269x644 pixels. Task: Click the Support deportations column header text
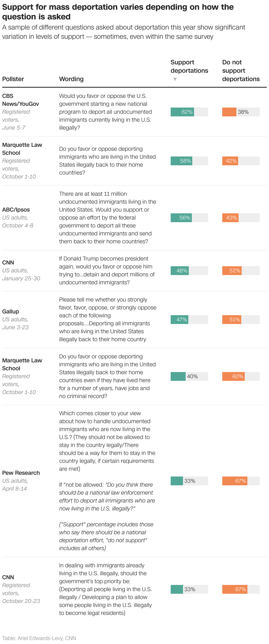pyautogui.click(x=189, y=67)
